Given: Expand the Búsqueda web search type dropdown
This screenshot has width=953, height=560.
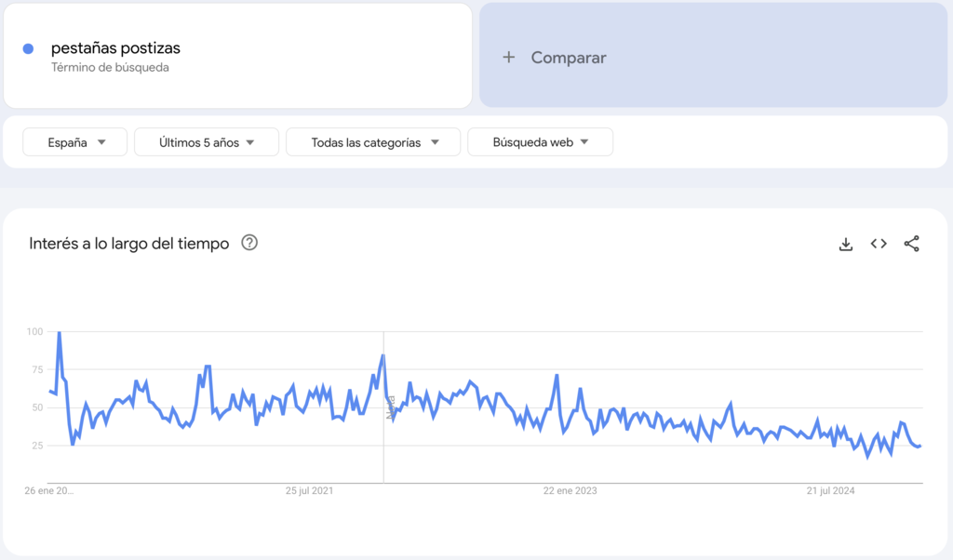Looking at the screenshot, I should coord(540,141).
